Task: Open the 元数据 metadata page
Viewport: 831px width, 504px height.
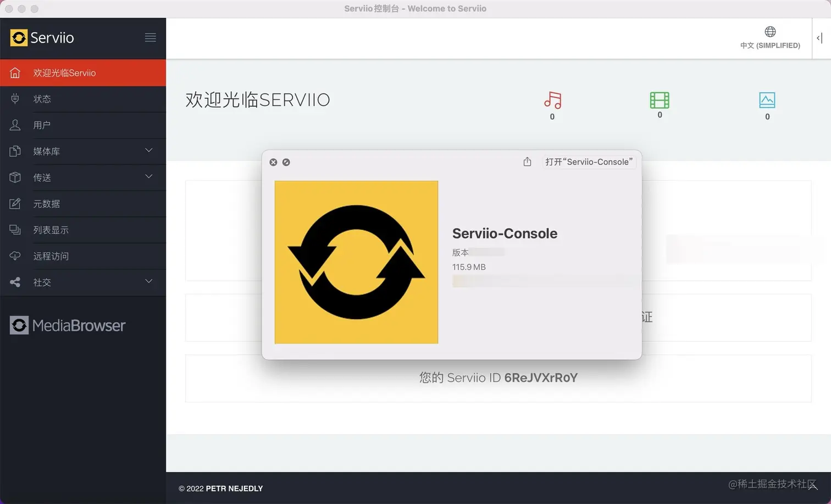Action: (83, 204)
